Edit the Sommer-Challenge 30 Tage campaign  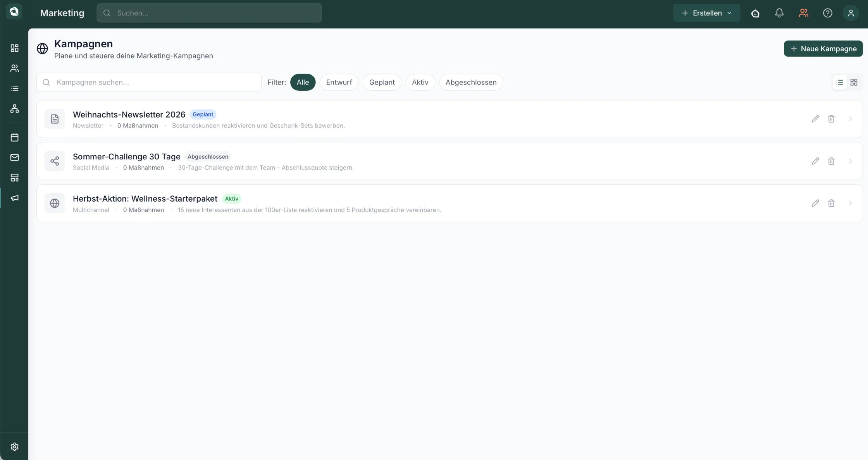tap(815, 161)
